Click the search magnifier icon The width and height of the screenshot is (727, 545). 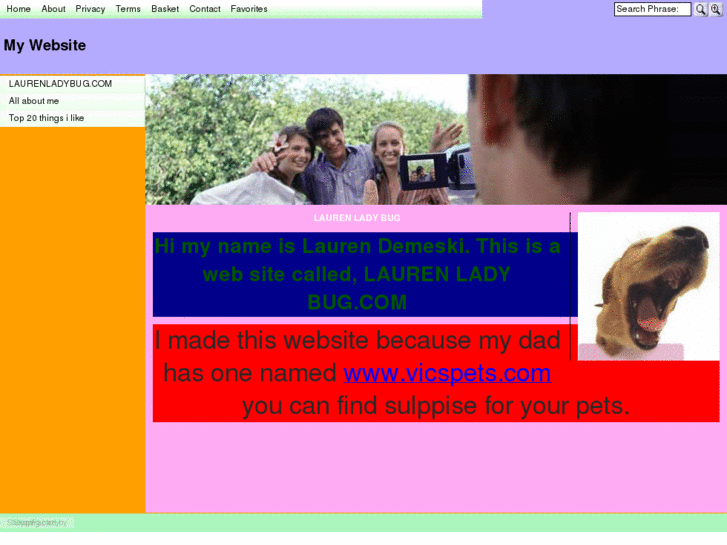(701, 9)
